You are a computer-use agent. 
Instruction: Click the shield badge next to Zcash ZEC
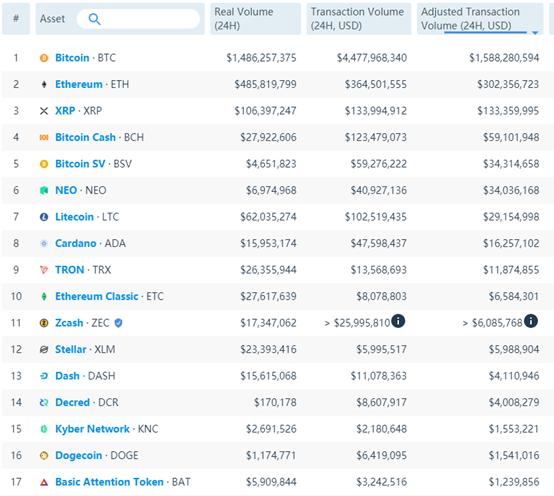(119, 323)
